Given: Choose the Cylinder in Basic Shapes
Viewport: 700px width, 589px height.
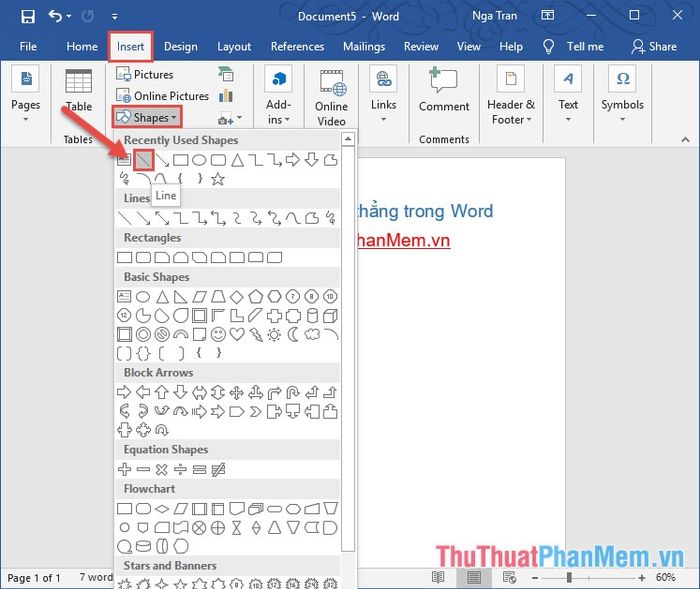Looking at the screenshot, I should [312, 315].
